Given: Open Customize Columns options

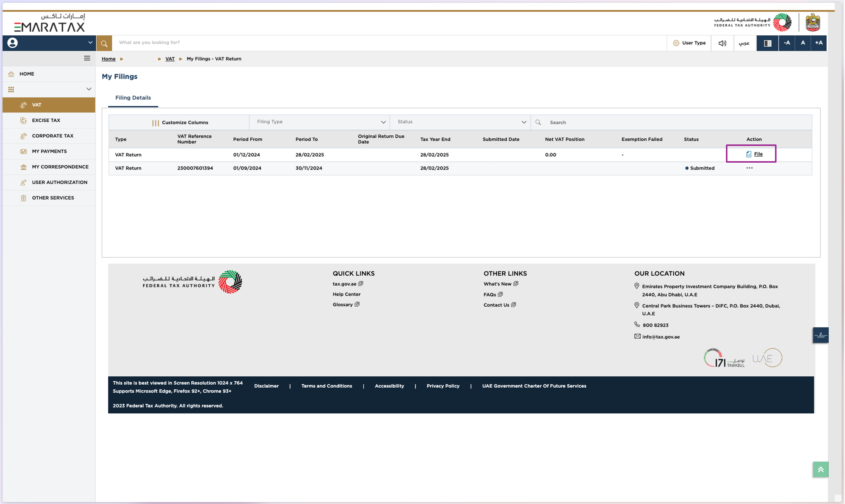Looking at the screenshot, I should click(180, 122).
